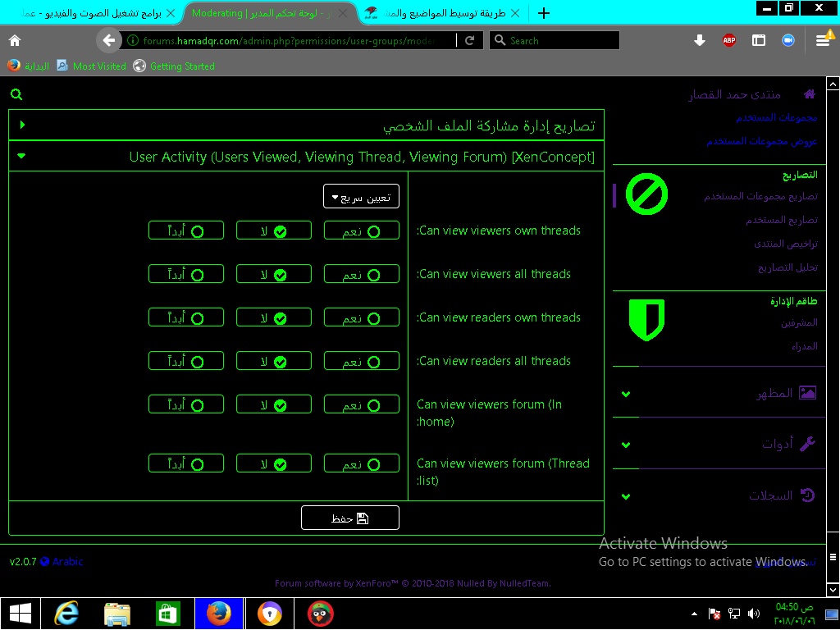Open the تحليل التصاريح sidebar link

[x=787, y=267]
